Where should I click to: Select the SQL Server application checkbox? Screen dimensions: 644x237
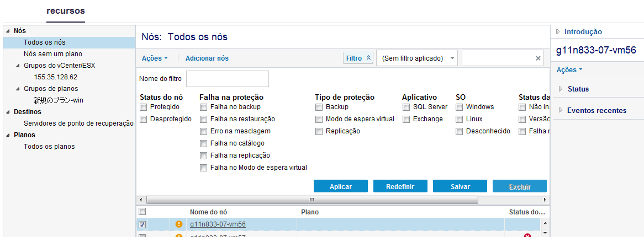[x=406, y=107]
